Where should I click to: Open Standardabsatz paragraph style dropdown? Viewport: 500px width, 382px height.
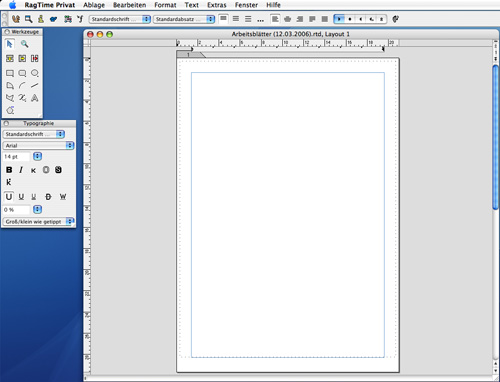(184, 19)
